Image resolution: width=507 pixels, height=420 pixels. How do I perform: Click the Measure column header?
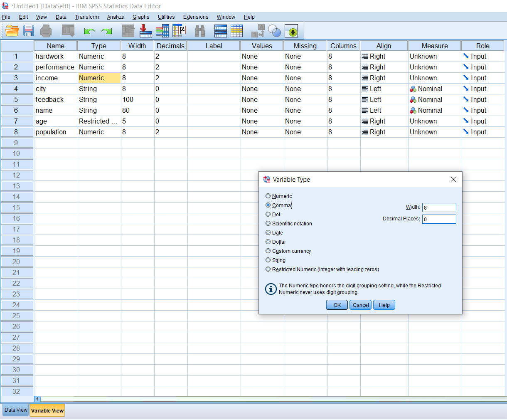tap(435, 46)
